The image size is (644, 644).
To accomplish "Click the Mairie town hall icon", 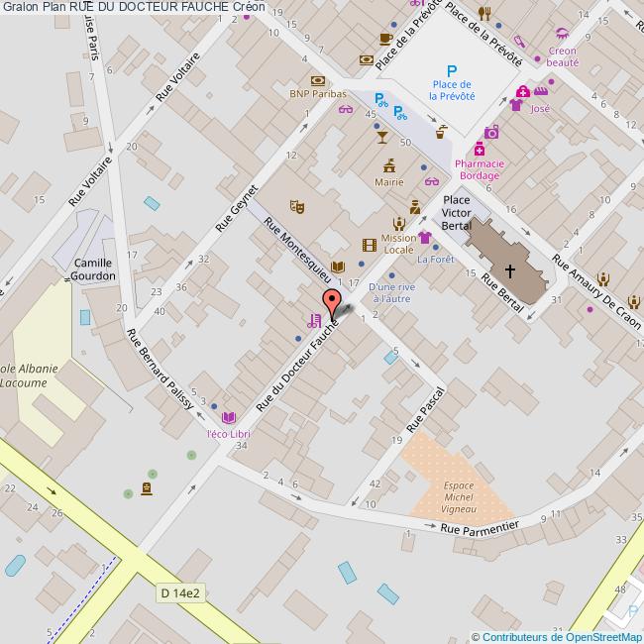I will 389,164.
